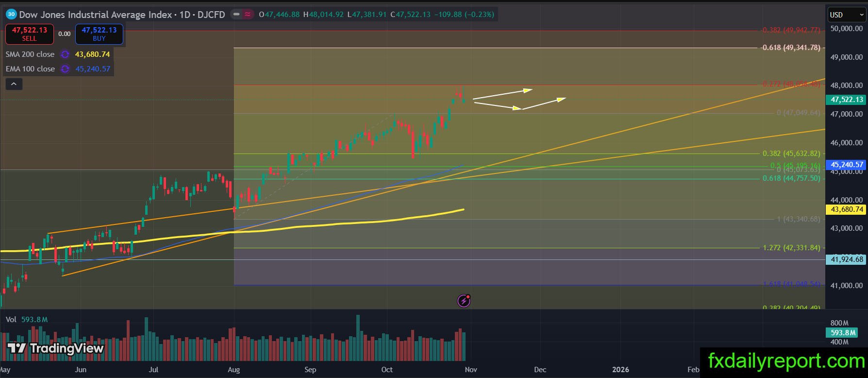This screenshot has height=378, width=868.
Task: Click the light blue 41,924.68 price tag
Action: pos(847,259)
